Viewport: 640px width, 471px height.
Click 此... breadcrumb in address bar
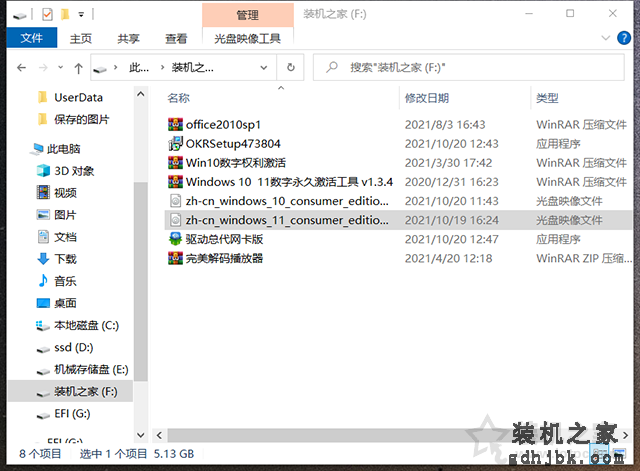pos(139,67)
